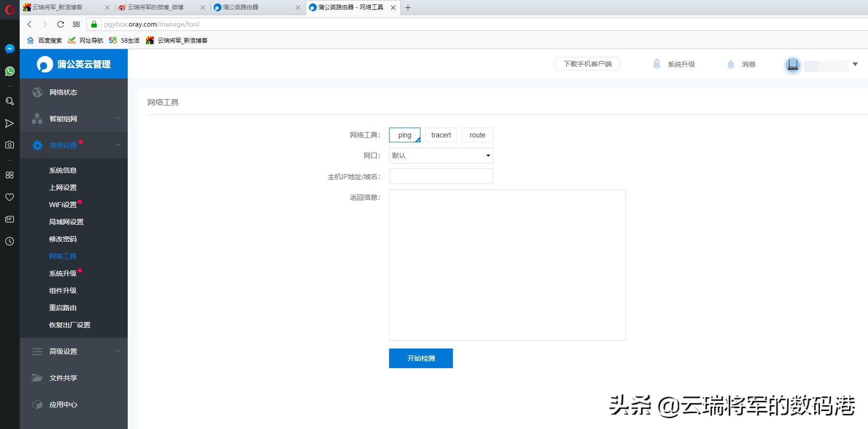Open WiFi设置 submenu item
This screenshot has height=429, width=868.
pyautogui.click(x=63, y=205)
